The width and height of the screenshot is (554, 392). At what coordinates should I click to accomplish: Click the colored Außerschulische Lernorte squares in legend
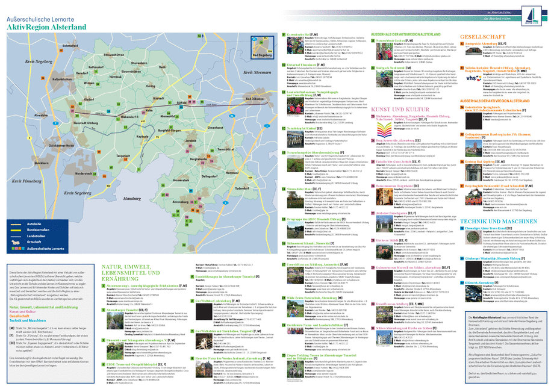pyautogui.click(x=17, y=249)
